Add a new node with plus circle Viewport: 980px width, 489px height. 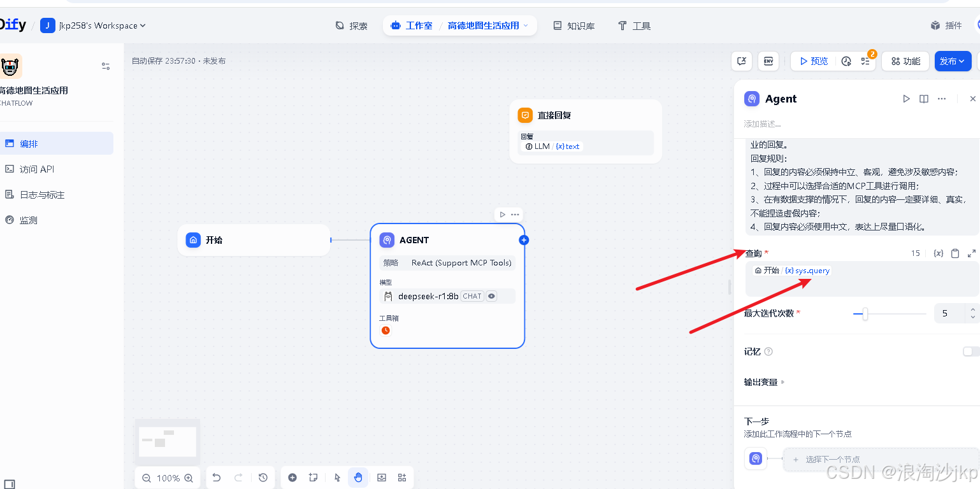(292, 478)
